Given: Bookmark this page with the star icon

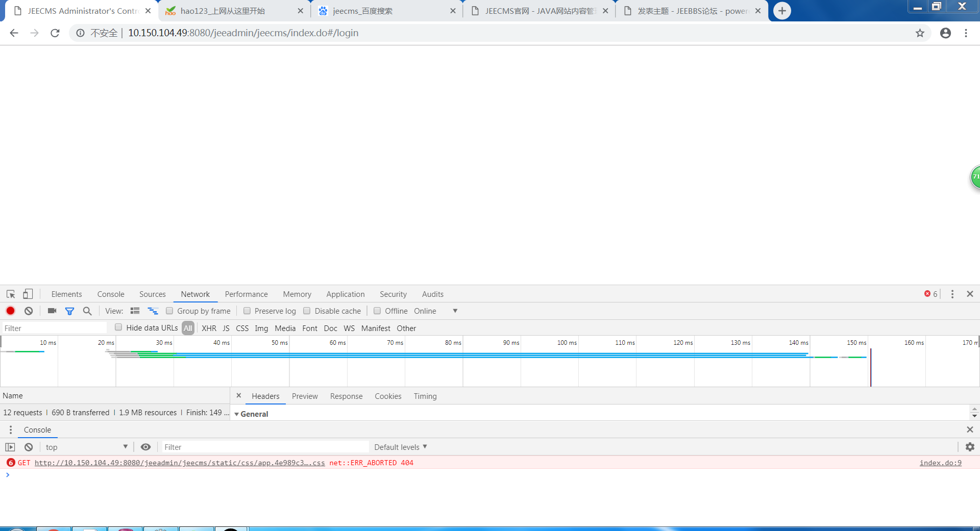Looking at the screenshot, I should [920, 33].
